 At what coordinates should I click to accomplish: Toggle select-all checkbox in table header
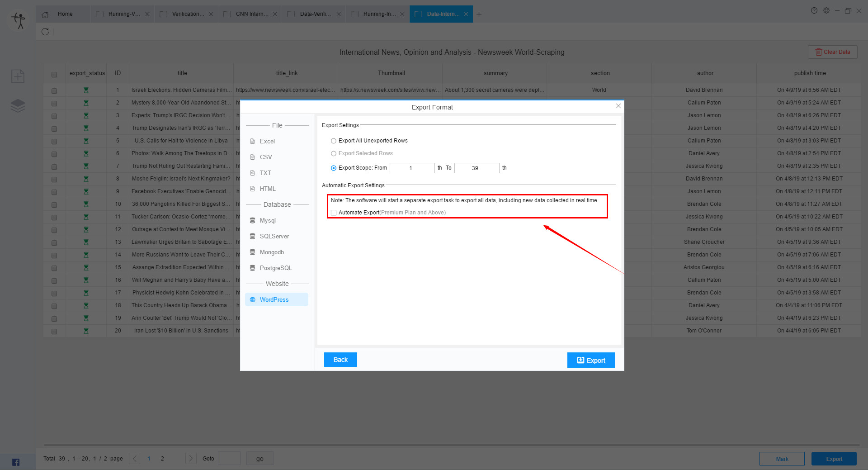(54, 74)
